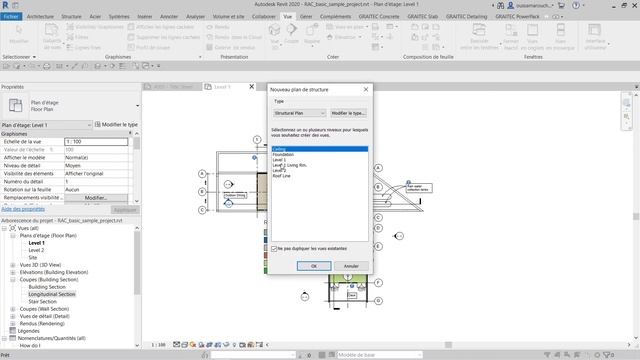
Task: Switch to the GRAITEC Concrete tab
Action: pyautogui.click(x=379, y=16)
